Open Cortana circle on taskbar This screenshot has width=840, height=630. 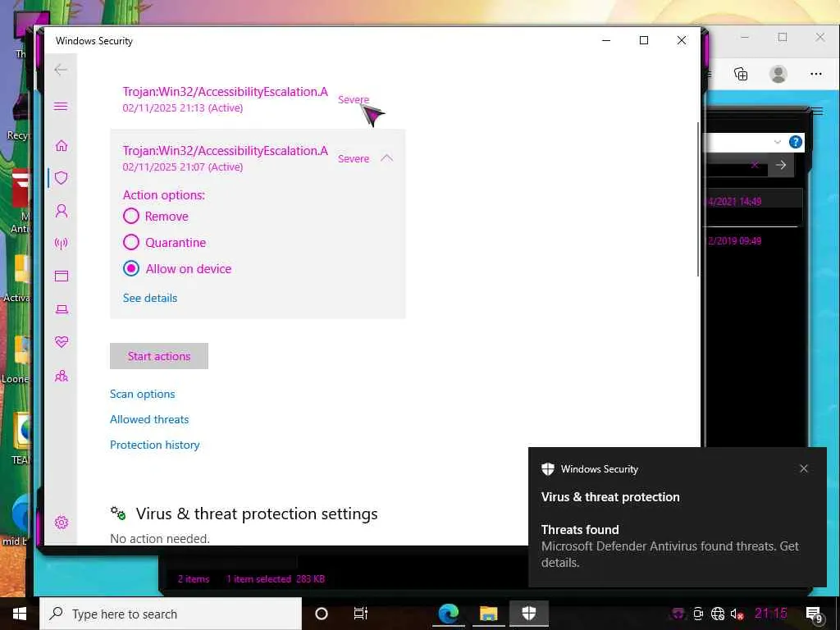point(322,614)
